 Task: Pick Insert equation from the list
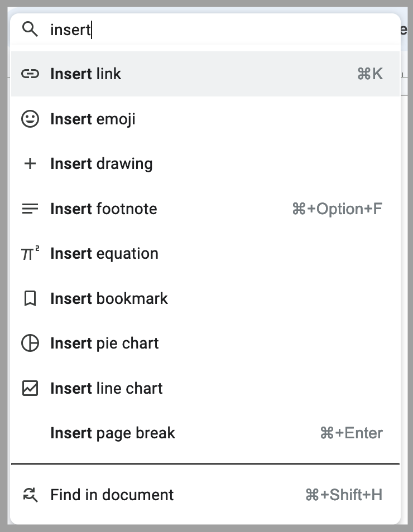[104, 254]
